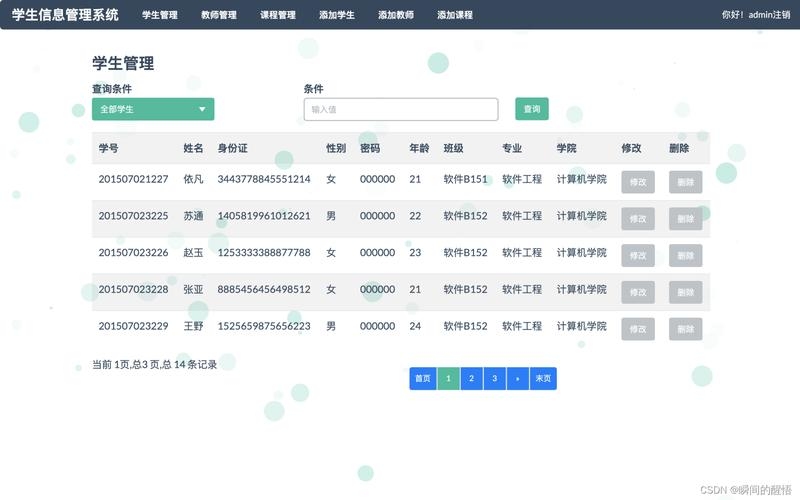Click ID number 1405819961012621
The height and width of the screenshot is (500, 800).
tap(264, 216)
